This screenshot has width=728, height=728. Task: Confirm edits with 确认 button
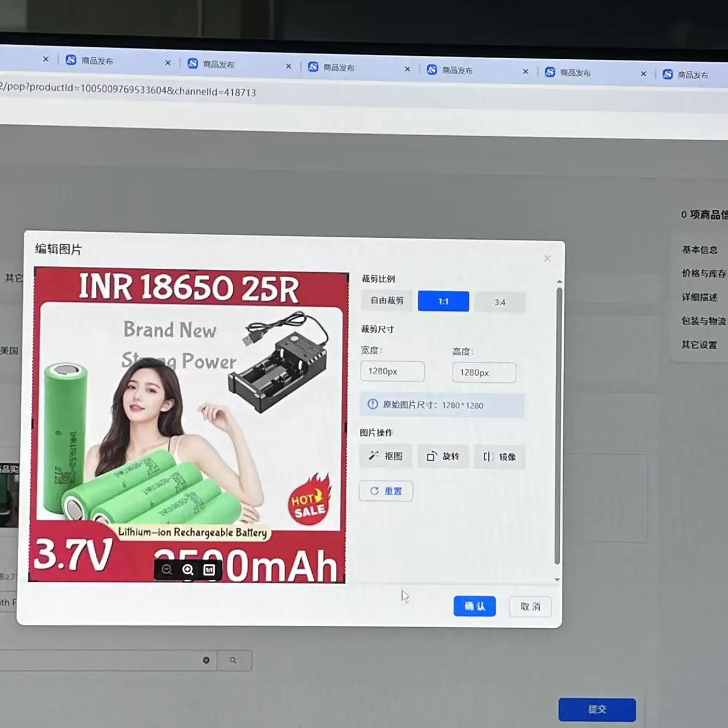[x=475, y=606]
